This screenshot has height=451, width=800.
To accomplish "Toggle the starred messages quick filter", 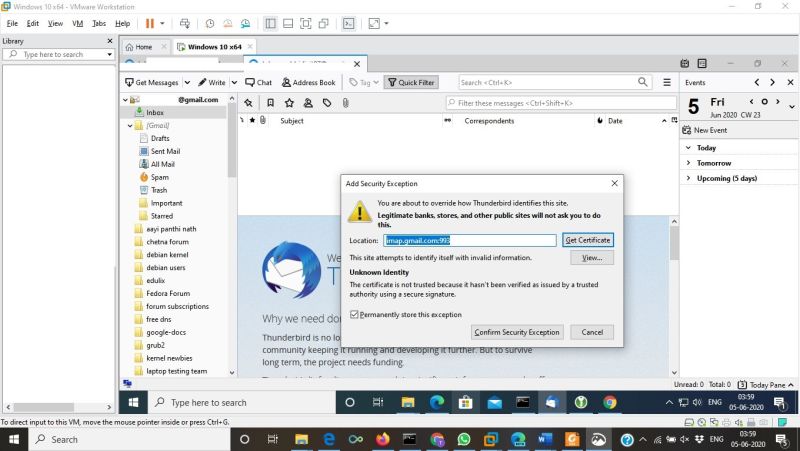I will click(x=289, y=103).
